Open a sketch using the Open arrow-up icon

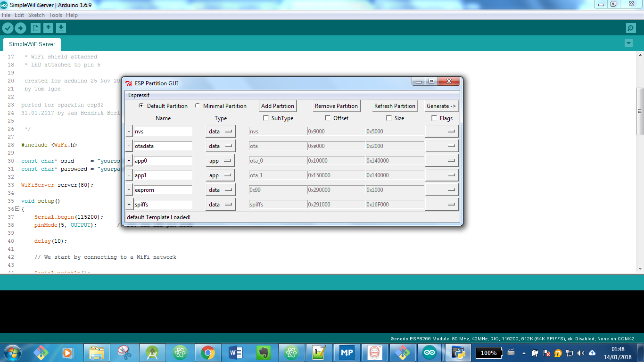(x=48, y=28)
